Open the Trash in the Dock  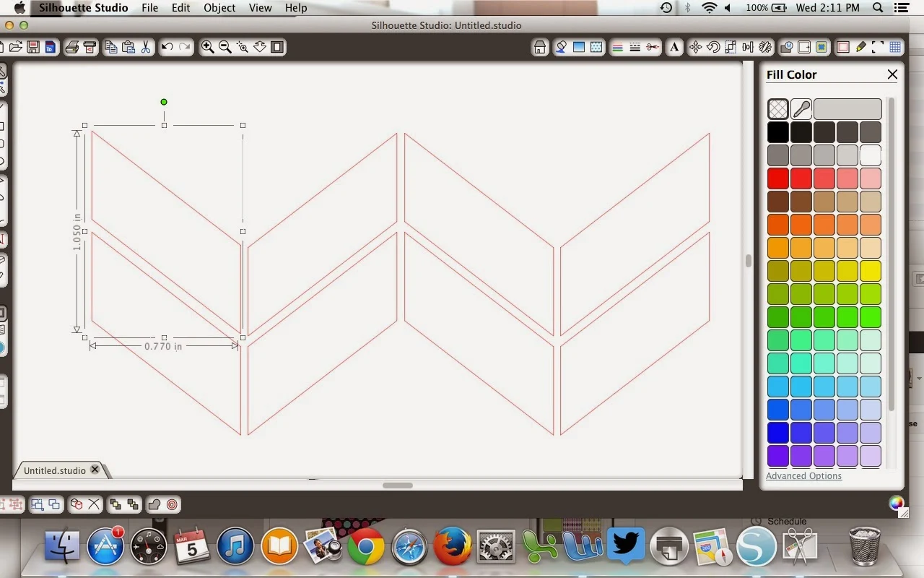click(x=864, y=546)
